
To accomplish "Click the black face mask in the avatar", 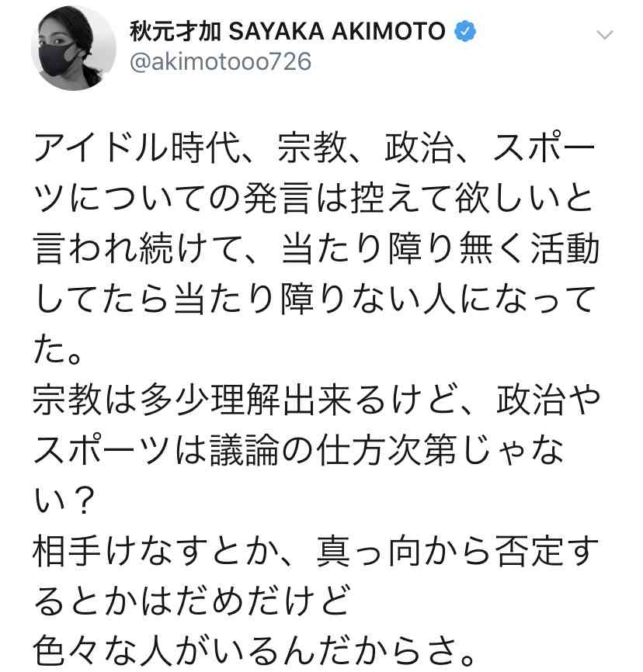I will pos(59,61).
